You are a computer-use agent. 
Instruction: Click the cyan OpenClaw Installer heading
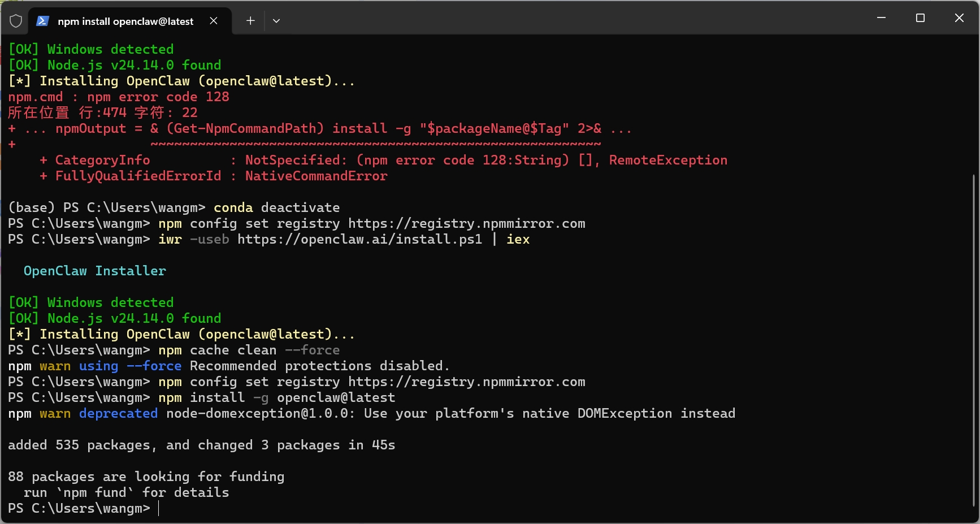pos(95,271)
